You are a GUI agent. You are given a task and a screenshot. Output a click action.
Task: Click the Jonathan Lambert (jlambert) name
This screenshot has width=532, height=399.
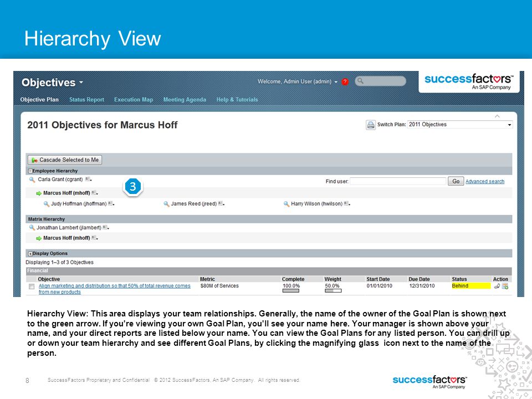click(x=69, y=228)
